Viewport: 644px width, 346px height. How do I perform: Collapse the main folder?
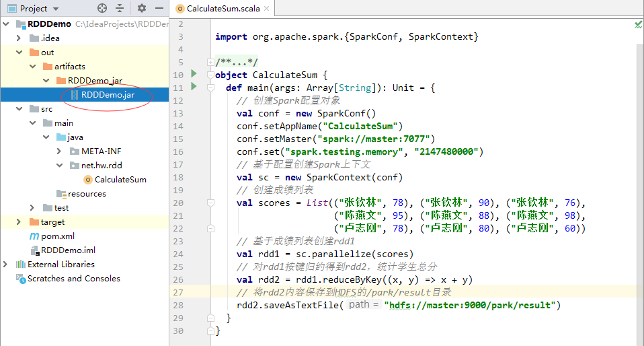(33, 123)
